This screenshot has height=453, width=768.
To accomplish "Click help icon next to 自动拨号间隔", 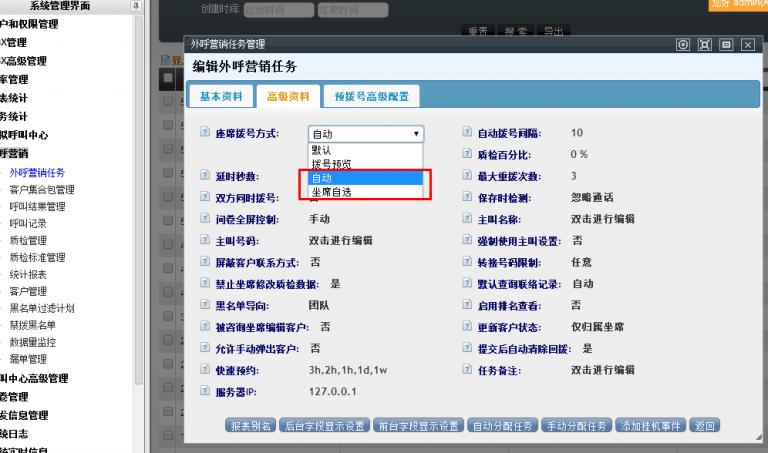I will tap(467, 133).
